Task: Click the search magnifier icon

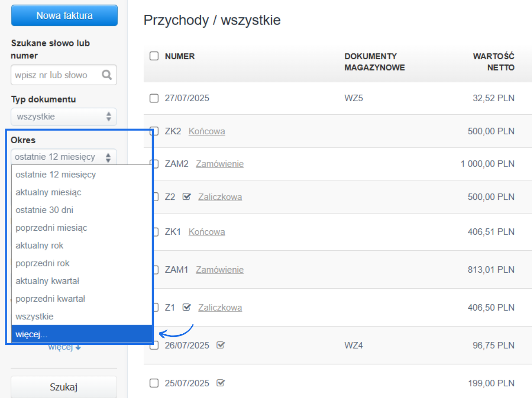Action: point(107,75)
